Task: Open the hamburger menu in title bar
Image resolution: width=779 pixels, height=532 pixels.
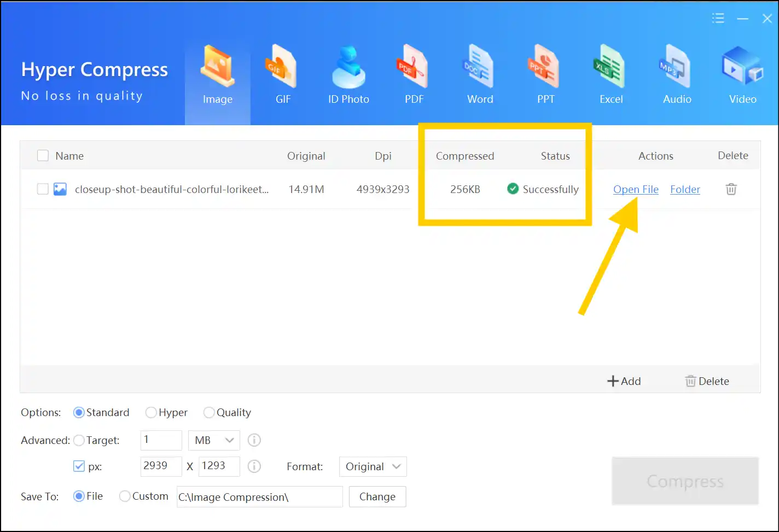Action: tap(718, 18)
